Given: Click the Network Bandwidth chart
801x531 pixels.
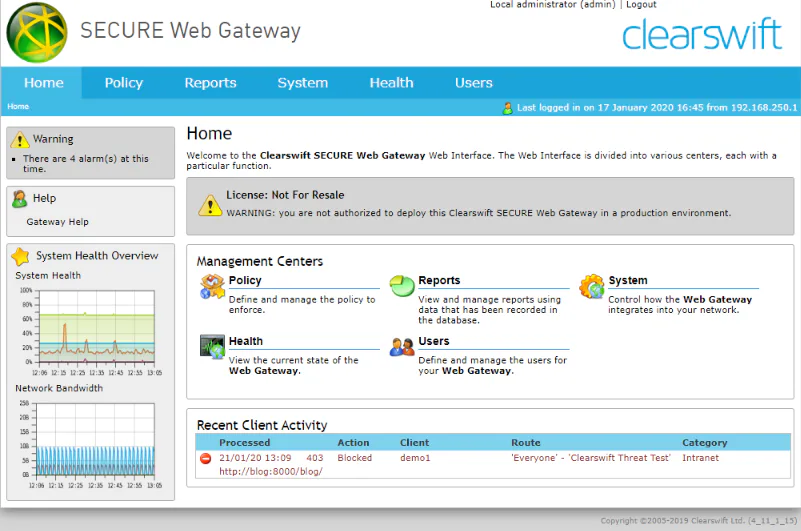Looking at the screenshot, I should tap(90, 444).
